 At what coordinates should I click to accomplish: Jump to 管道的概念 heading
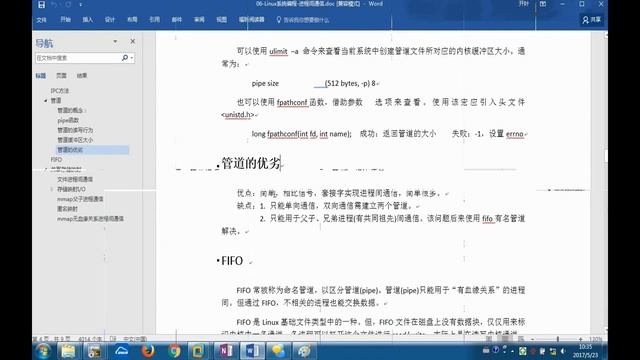pyautogui.click(x=71, y=110)
